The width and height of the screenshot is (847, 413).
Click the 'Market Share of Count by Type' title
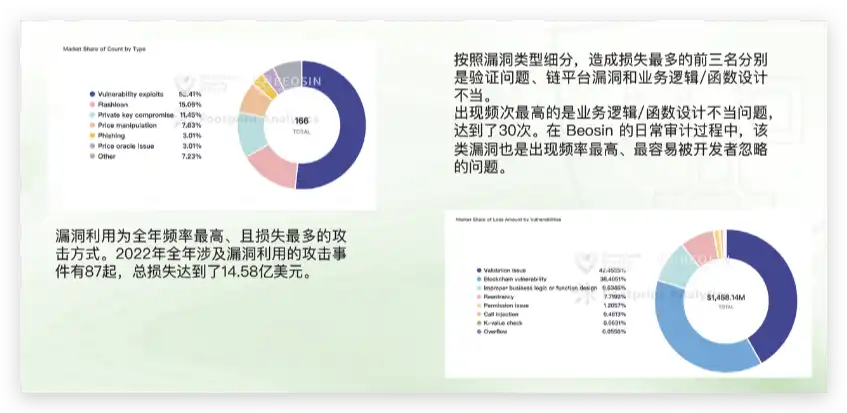(104, 49)
